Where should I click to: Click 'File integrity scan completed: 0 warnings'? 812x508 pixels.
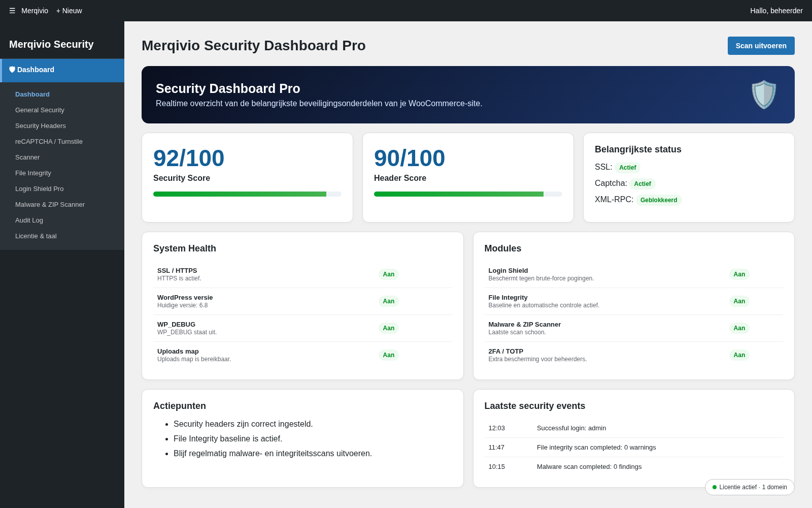coord(596,448)
